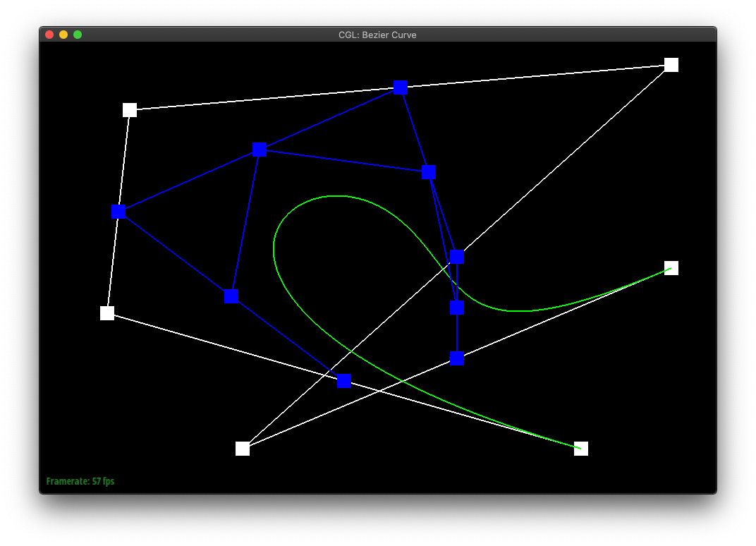Click blue point between top-line and left-edge blue points
This screenshot has height=546, width=756.
coord(260,150)
